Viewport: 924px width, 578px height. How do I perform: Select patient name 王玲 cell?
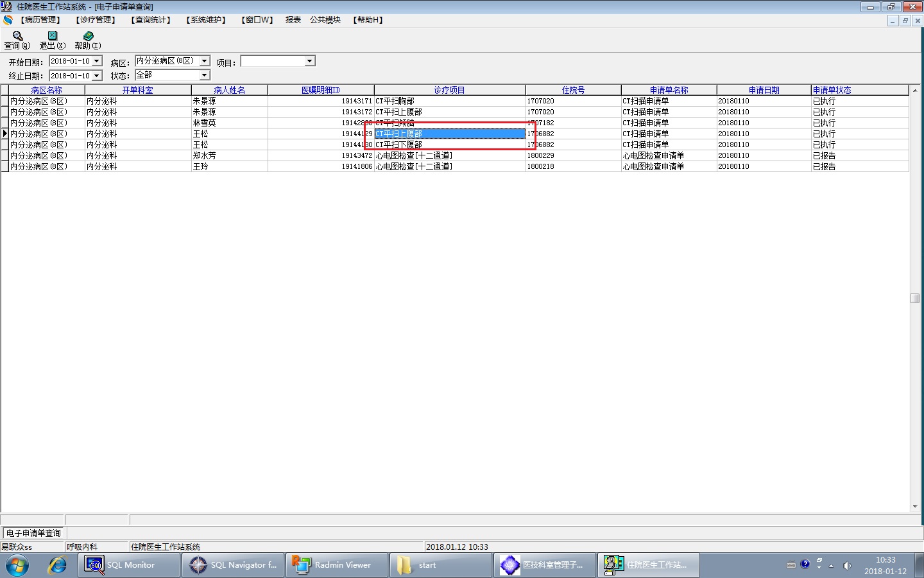pyautogui.click(x=230, y=166)
